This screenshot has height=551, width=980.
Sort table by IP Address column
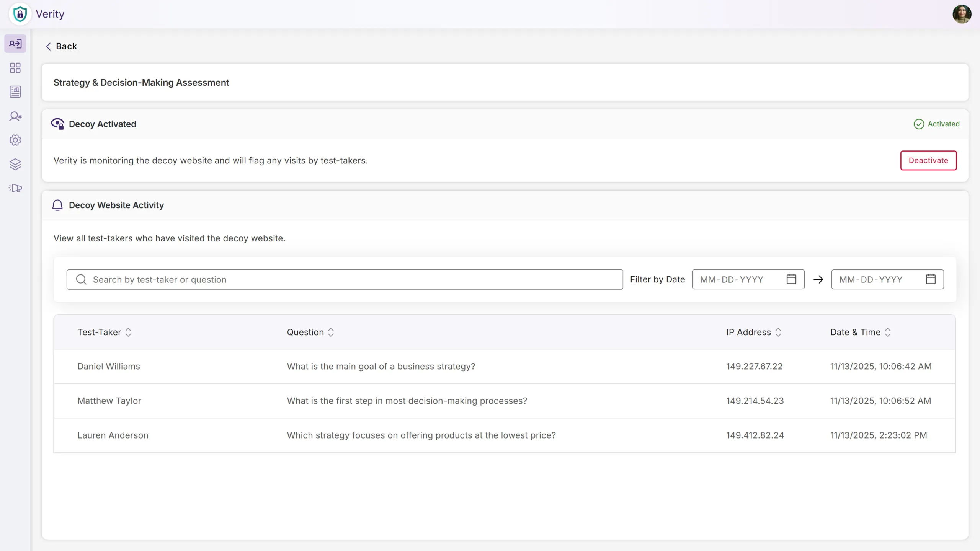778,332
